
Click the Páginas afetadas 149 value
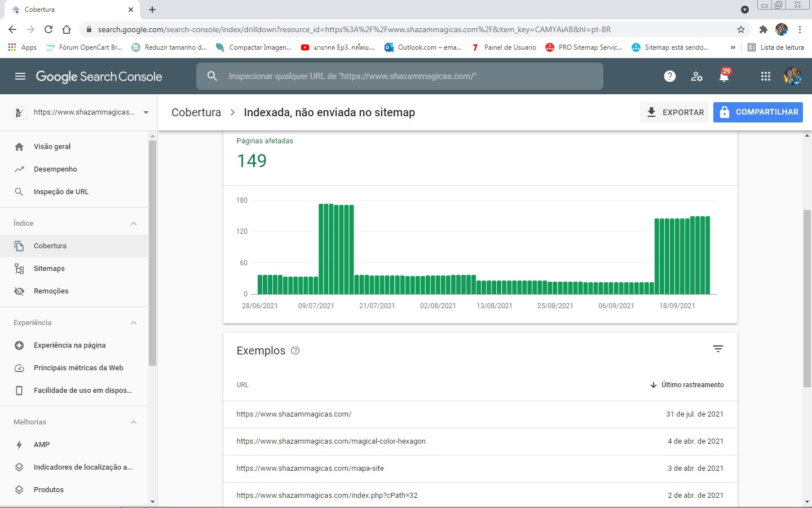click(x=251, y=161)
